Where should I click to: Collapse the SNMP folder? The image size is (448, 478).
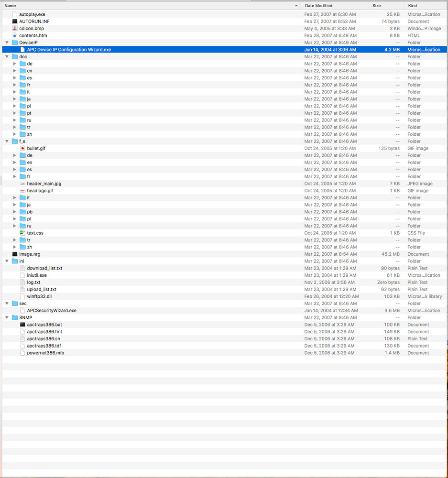coord(7,317)
